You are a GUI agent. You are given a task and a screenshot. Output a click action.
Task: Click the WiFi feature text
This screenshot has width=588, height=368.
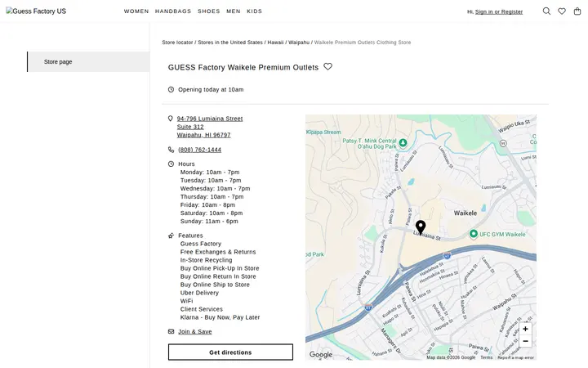click(186, 301)
